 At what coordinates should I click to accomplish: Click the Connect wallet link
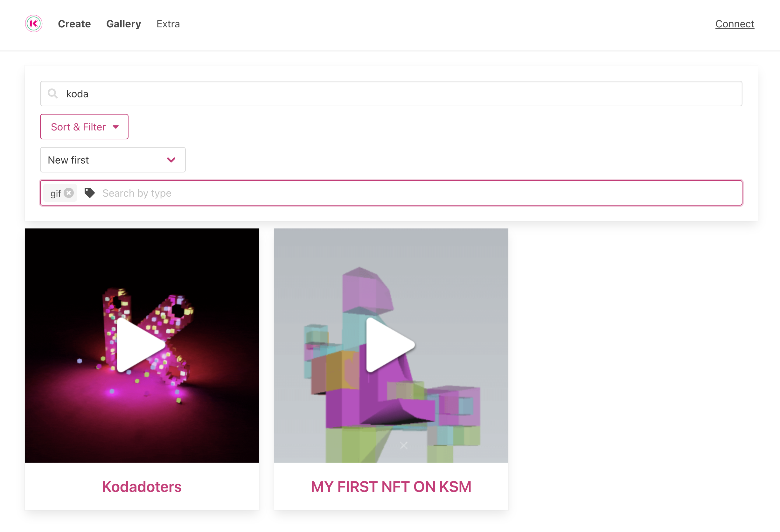coord(735,24)
